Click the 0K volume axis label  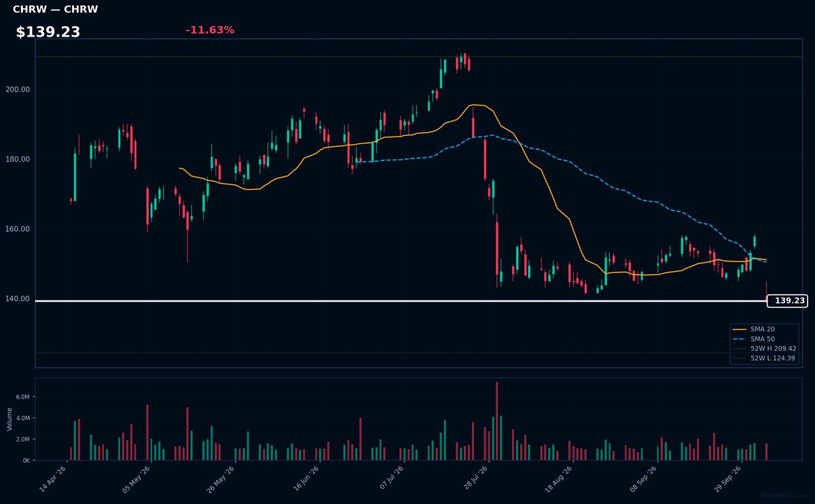pyautogui.click(x=26, y=461)
